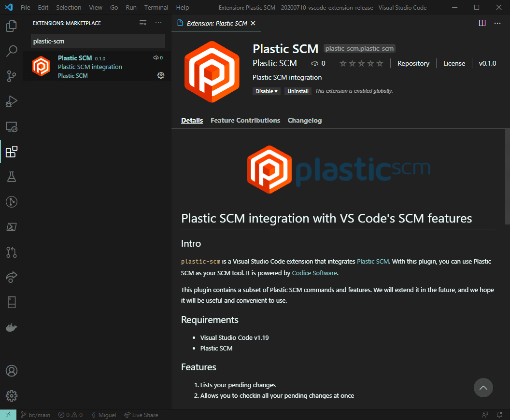Click the Repository link for the extension
510x420 pixels.
click(x=413, y=63)
